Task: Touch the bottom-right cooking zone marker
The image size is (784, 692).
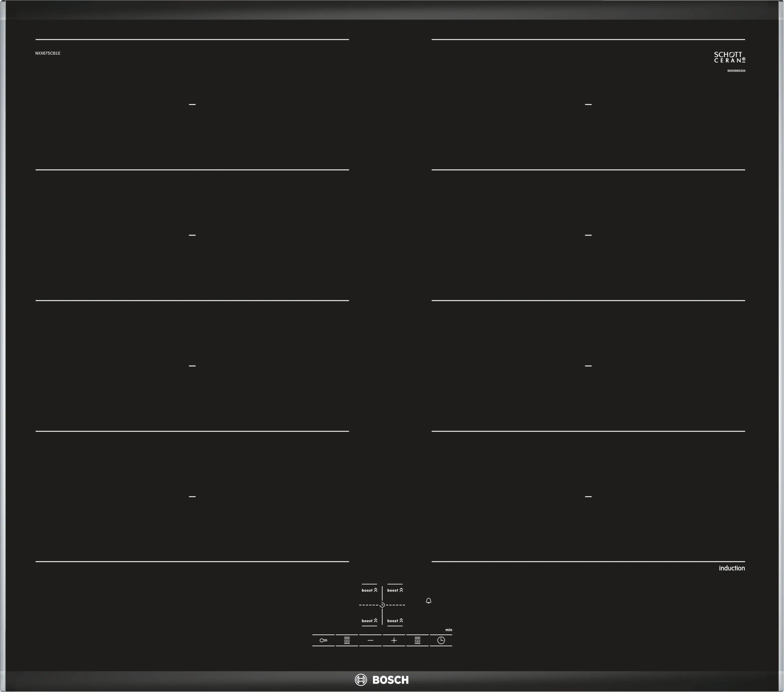Action: (588, 497)
